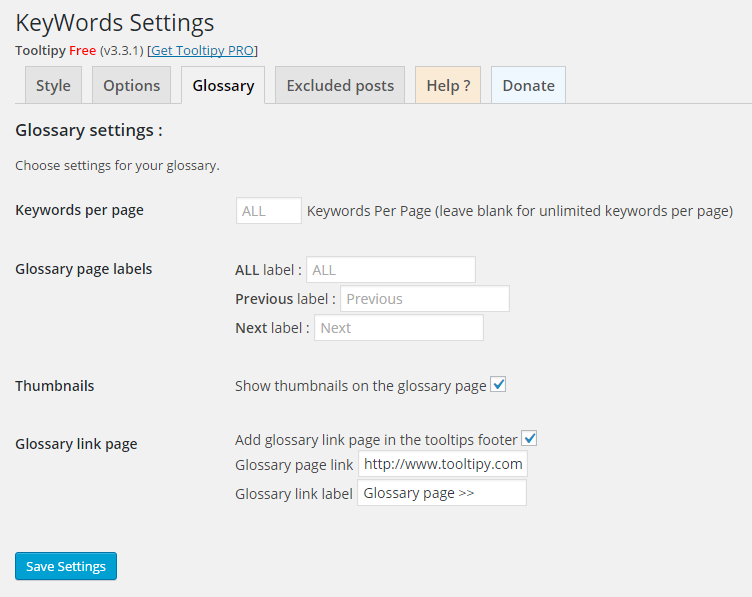Image resolution: width=752 pixels, height=597 pixels.
Task: Click the Keywords Per Page input box
Action: pos(269,211)
